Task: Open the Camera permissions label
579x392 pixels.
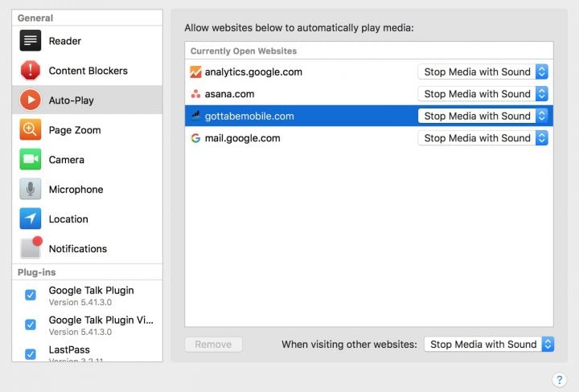Action: pyautogui.click(x=67, y=160)
